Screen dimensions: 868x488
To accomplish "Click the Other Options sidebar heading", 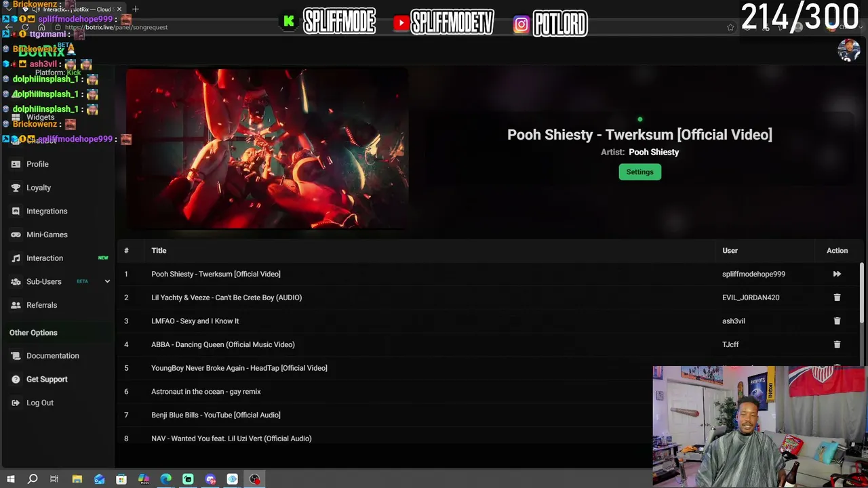I will [33, 333].
